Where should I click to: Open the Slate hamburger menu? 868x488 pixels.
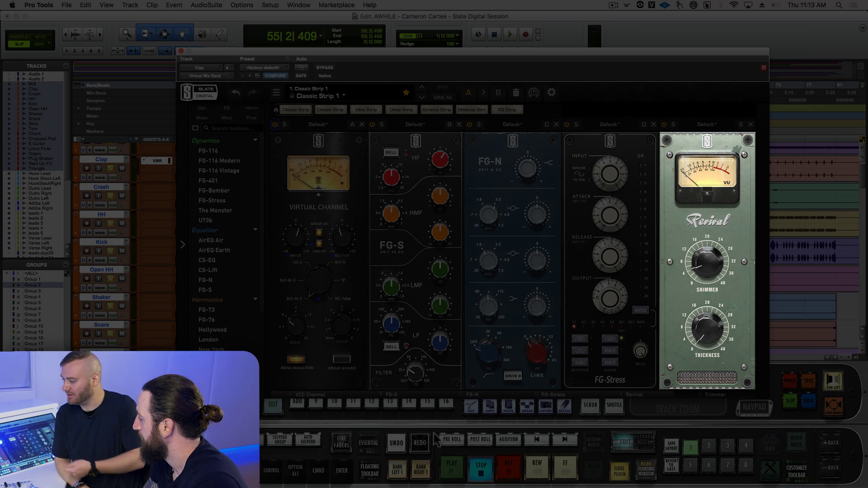coord(276,93)
